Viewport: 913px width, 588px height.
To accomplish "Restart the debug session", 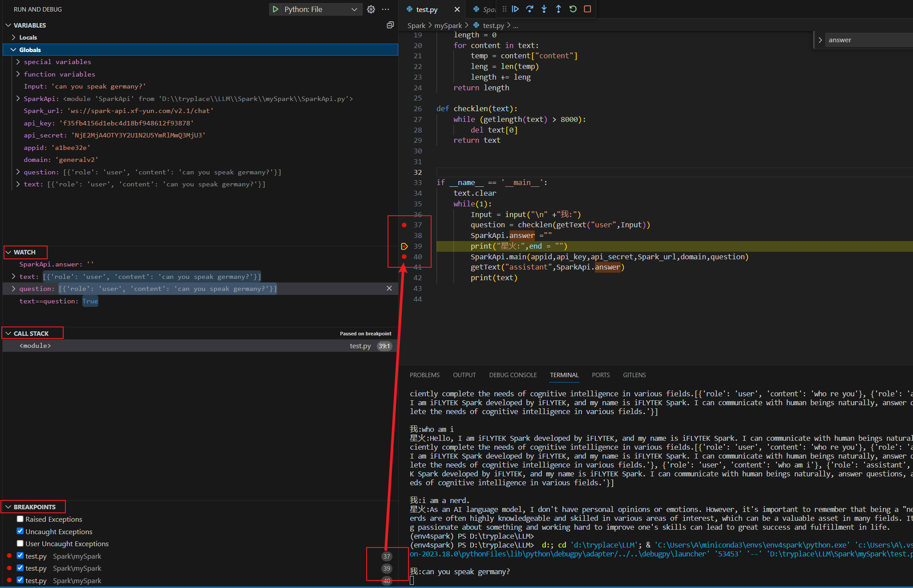I will 573,9.
